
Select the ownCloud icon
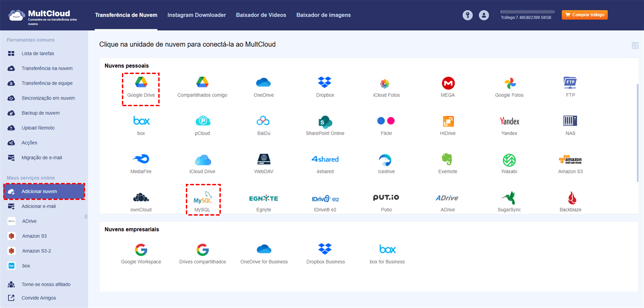tap(141, 198)
